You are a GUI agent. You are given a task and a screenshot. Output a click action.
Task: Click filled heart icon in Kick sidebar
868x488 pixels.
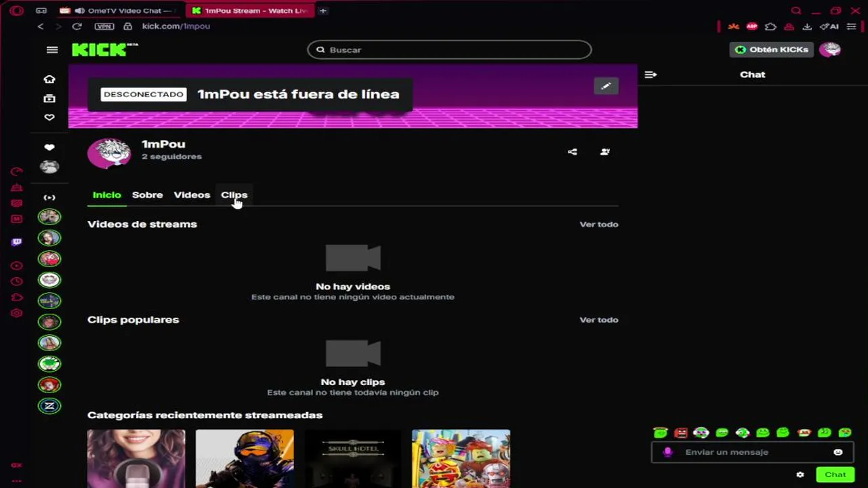49,148
